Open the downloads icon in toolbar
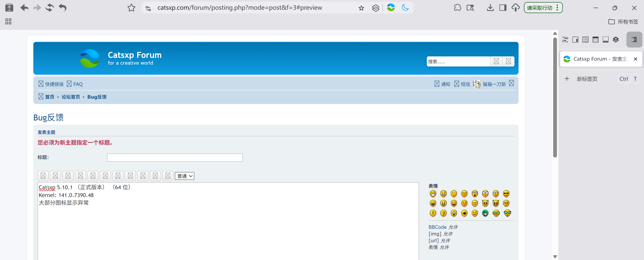Viewport: 644px width, 260px height. (x=490, y=8)
